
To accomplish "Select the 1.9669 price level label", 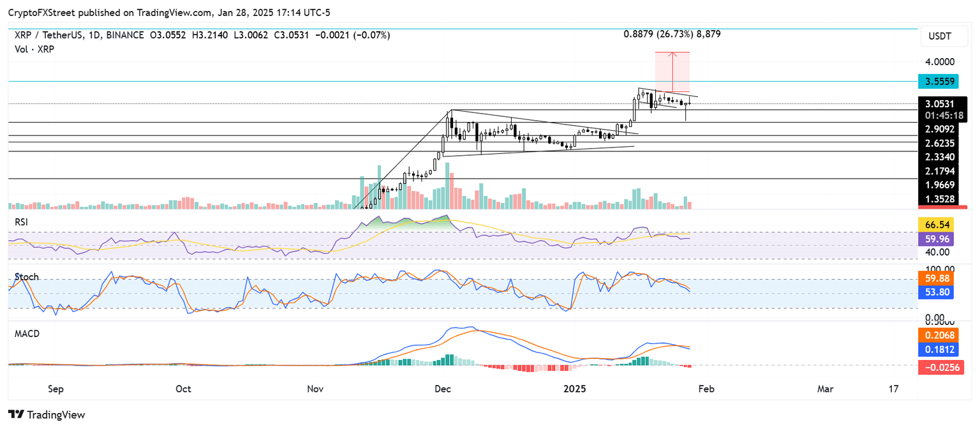I will point(941,185).
